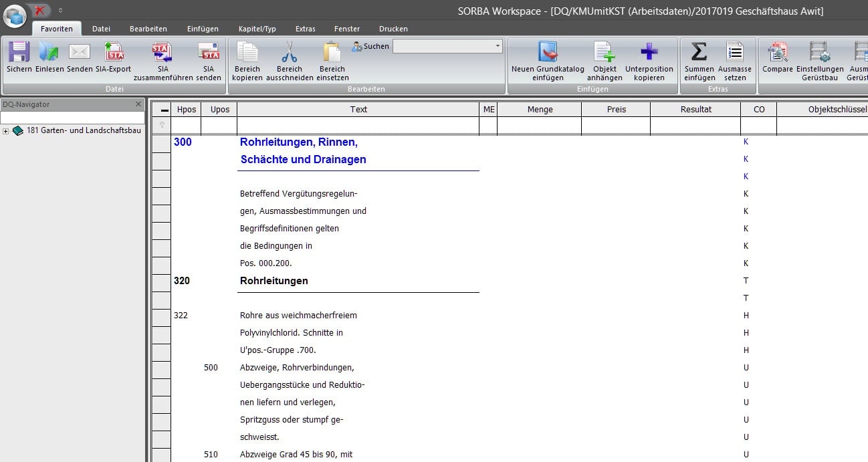The height and width of the screenshot is (462, 868).
Task: Select Upos 500 cell
Action: tap(211, 368)
